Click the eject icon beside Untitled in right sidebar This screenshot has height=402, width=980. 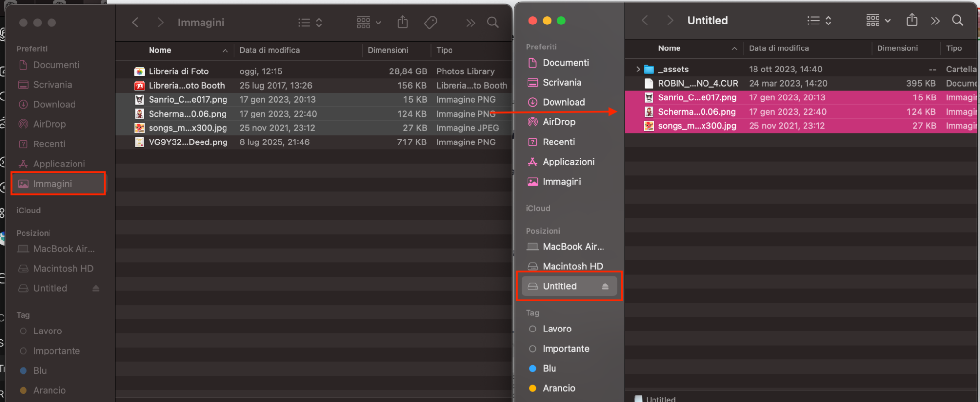tap(605, 287)
